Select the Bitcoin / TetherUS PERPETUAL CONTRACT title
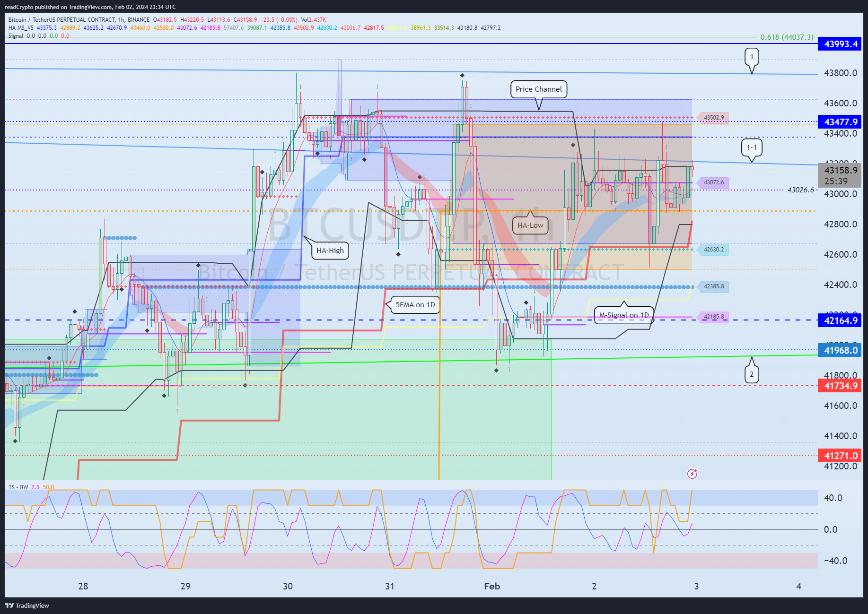868x614 pixels. (x=79, y=19)
